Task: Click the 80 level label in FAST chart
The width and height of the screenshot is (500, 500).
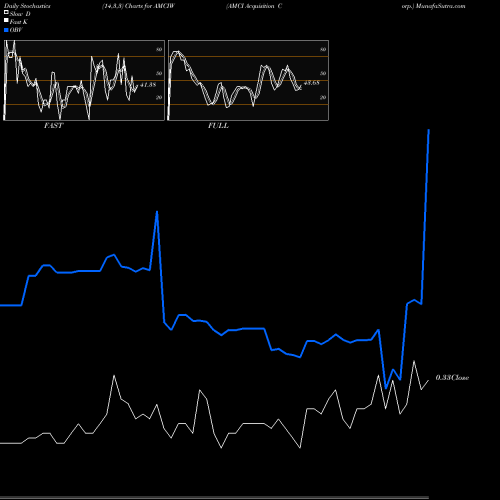Action: click(x=159, y=49)
